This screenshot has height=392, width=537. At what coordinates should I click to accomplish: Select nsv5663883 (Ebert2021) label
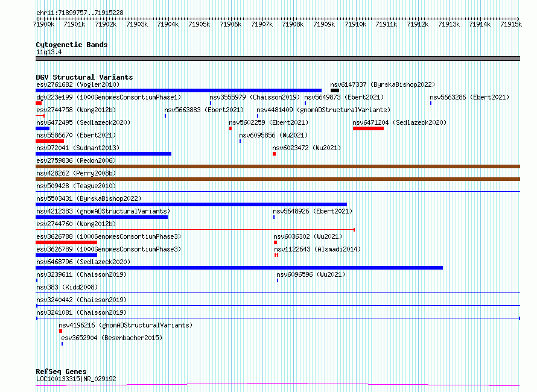coord(204,110)
